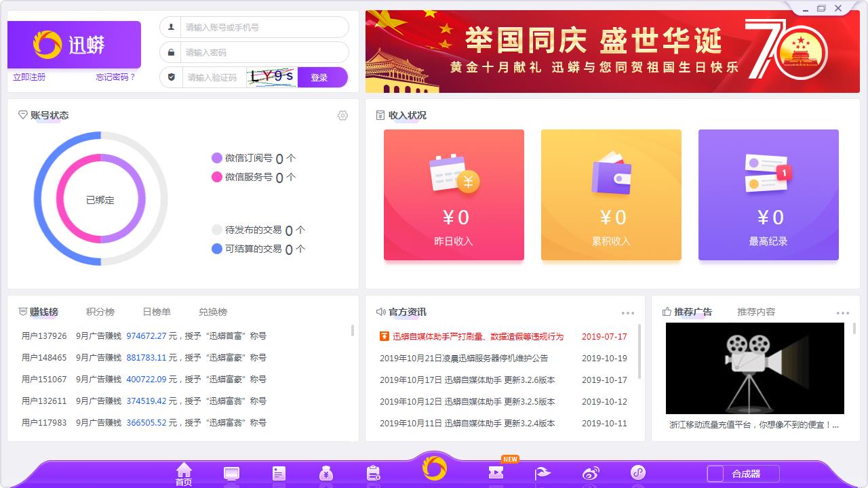The height and width of the screenshot is (488, 868).
Task: Open the mini-program link icon in bottom bar
Action: click(x=638, y=472)
